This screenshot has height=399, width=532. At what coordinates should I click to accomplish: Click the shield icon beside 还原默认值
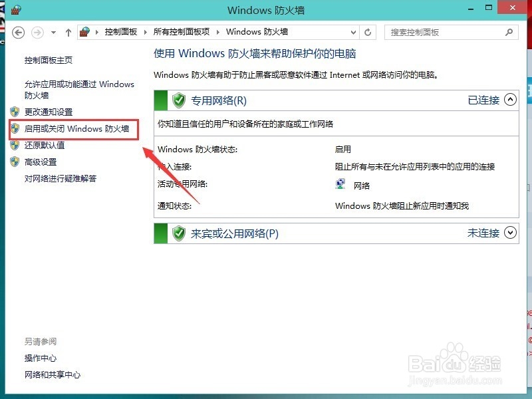[13, 145]
